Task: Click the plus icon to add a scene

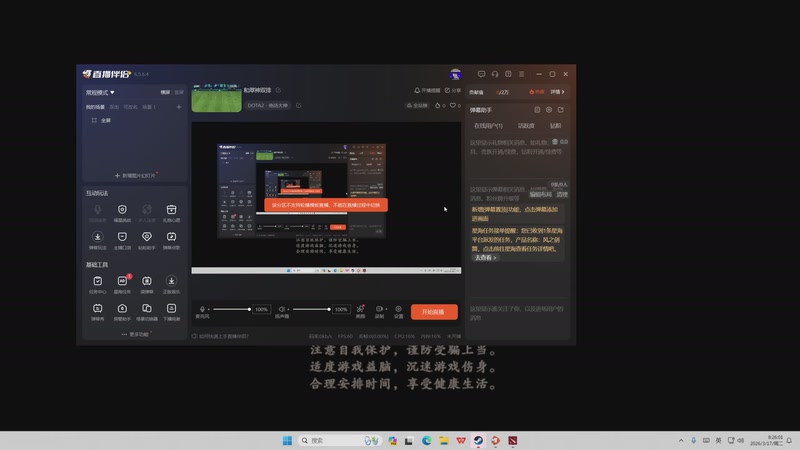Action: (179, 107)
